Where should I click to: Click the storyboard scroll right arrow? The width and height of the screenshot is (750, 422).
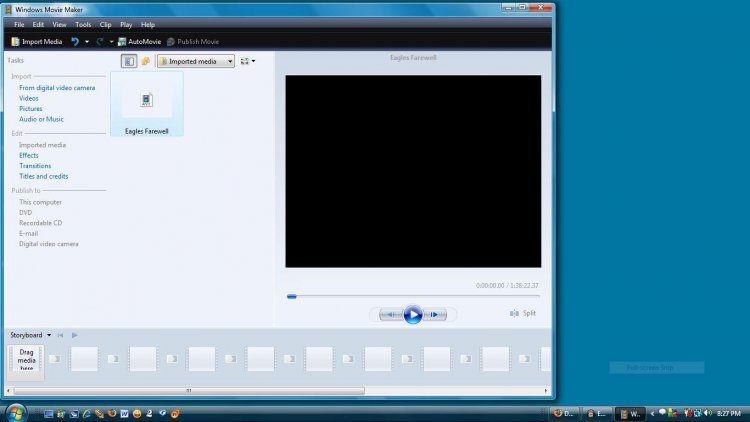click(x=546, y=391)
